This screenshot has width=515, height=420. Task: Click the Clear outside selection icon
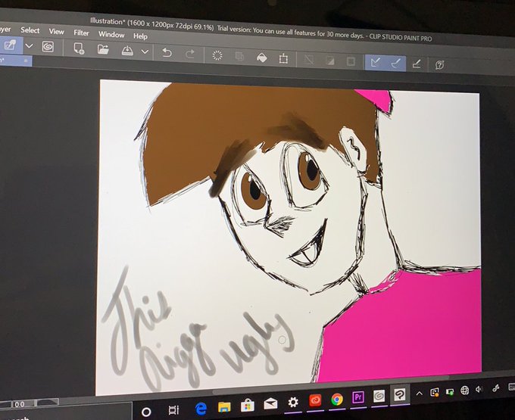point(239,57)
